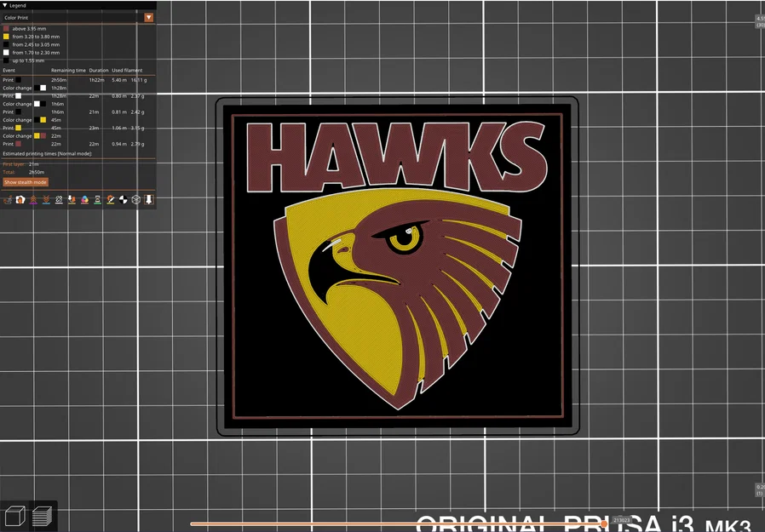Toggle Wipe moves visibility icon
The width and height of the screenshot is (765, 532).
tap(20, 199)
